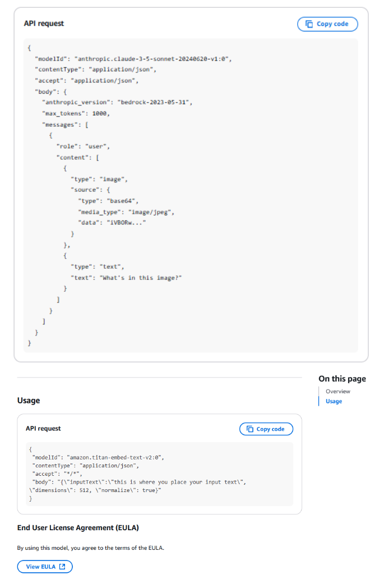Click the "What's in this image?" text value
The width and height of the screenshot is (379, 588).
click(142, 278)
